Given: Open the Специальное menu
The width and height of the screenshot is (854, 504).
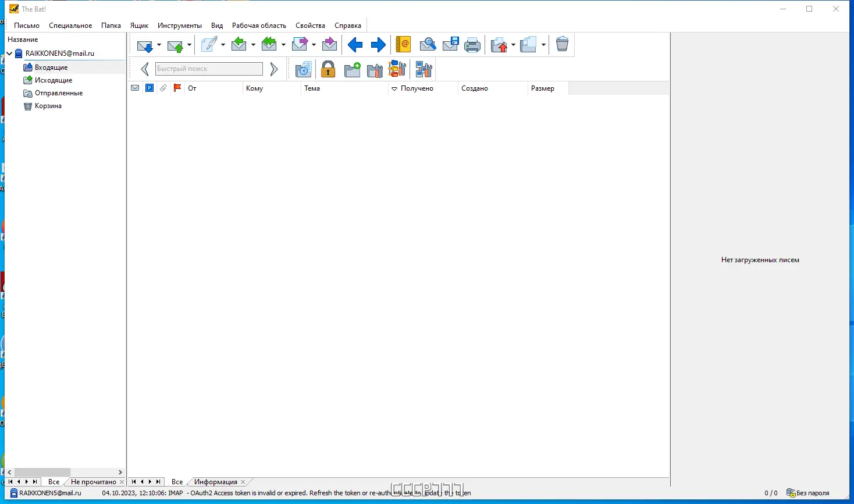Looking at the screenshot, I should 70,26.
